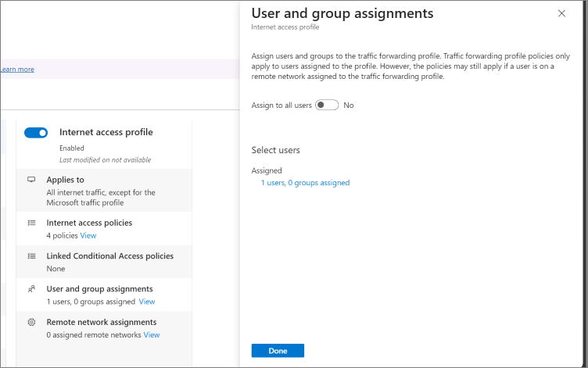The image size is (588, 368).
Task: Disable the Internet access profile toggle
Action: tap(36, 133)
